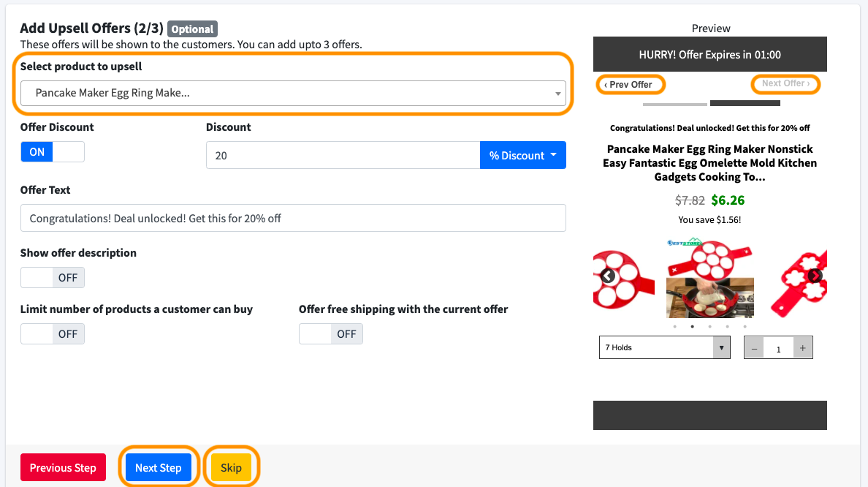Image resolution: width=868 pixels, height=487 pixels.
Task: Open the Select product to upsell dropdown
Action: 293,94
